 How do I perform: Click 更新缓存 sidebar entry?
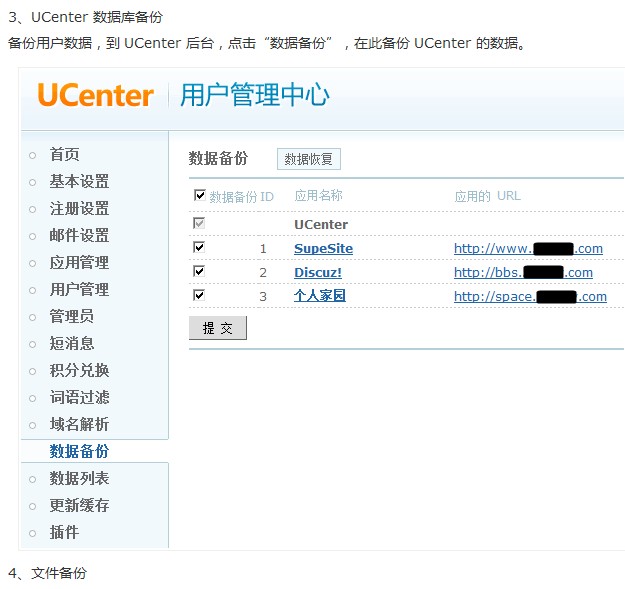(79, 505)
